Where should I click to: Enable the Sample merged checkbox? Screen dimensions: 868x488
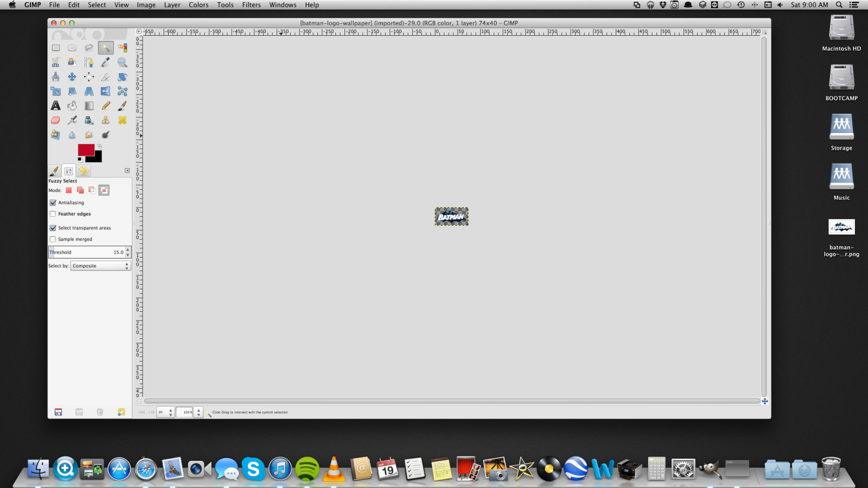pyautogui.click(x=53, y=239)
